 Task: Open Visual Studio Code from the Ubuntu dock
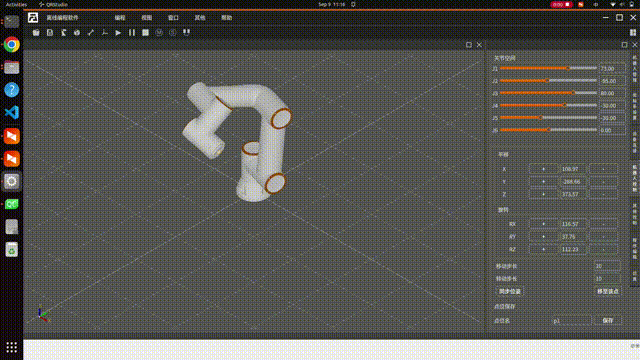[11, 112]
